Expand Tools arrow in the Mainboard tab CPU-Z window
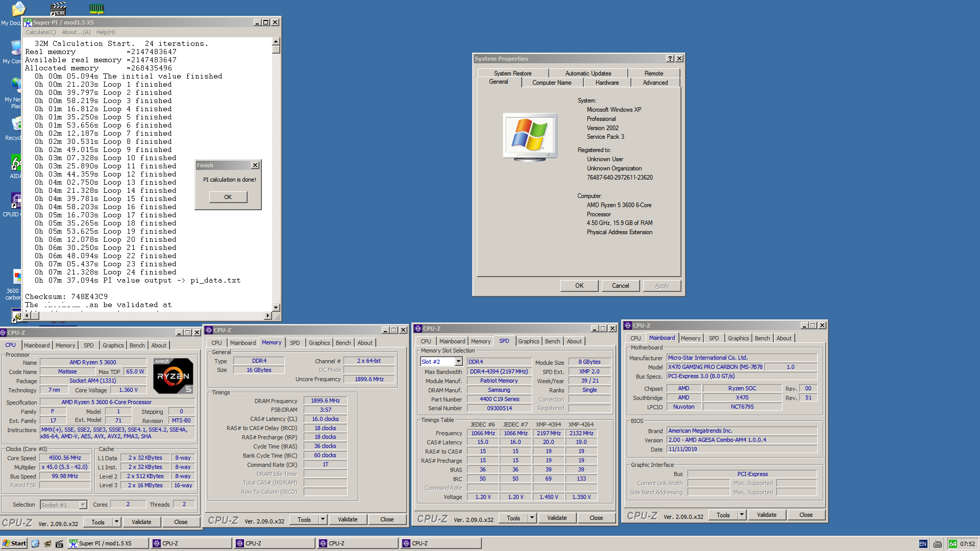This screenshot has width=980, height=551. click(x=742, y=515)
